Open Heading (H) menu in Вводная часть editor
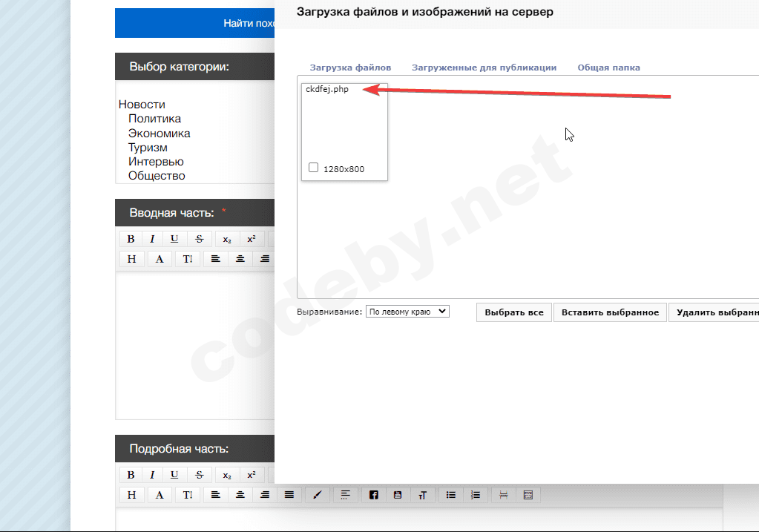The image size is (759, 532). (x=131, y=259)
